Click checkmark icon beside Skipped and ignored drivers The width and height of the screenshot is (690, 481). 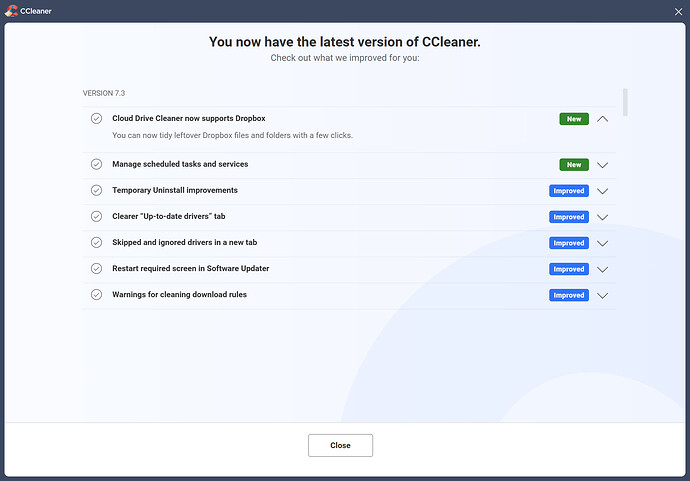[96, 242]
